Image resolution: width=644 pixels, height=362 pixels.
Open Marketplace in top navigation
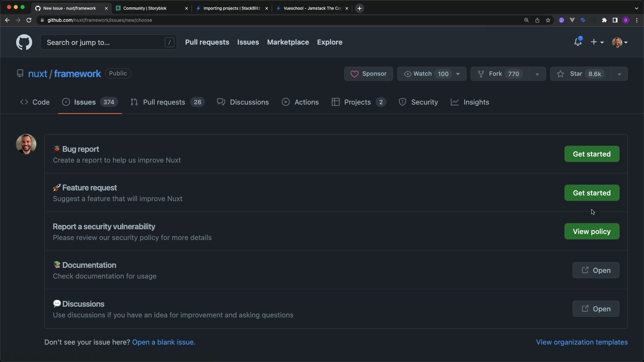click(x=288, y=42)
